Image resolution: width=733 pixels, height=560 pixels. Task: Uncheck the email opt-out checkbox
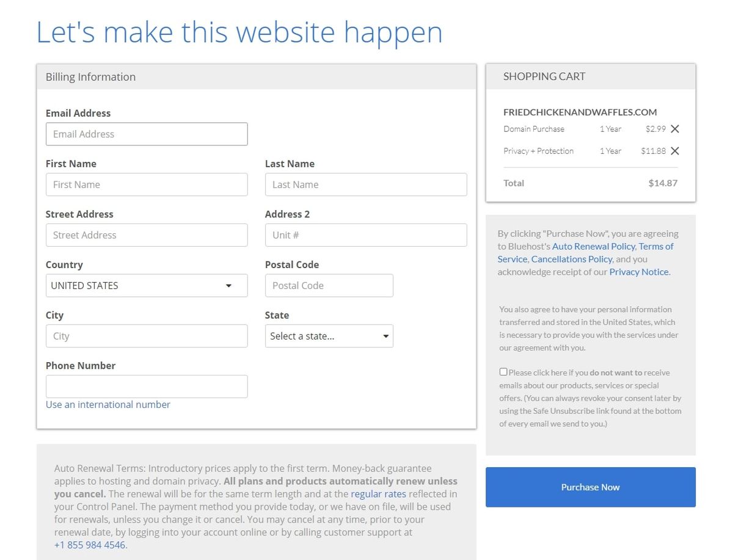pyautogui.click(x=503, y=371)
